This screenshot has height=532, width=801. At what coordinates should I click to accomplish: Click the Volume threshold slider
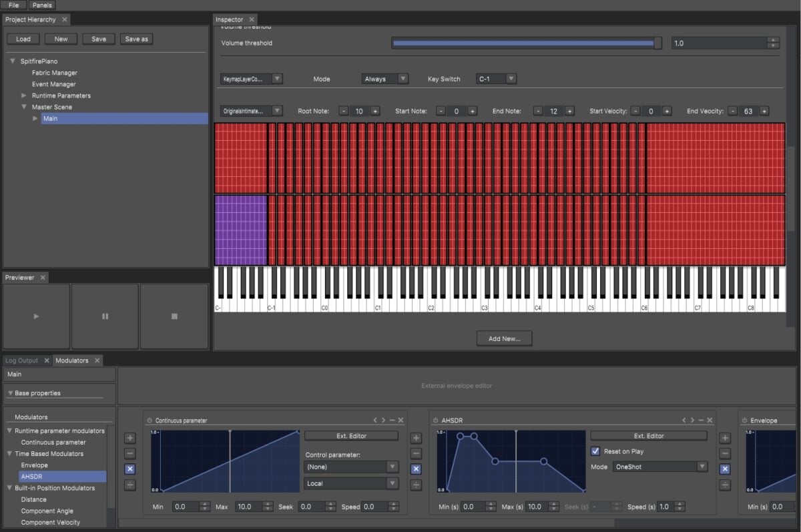coord(526,43)
